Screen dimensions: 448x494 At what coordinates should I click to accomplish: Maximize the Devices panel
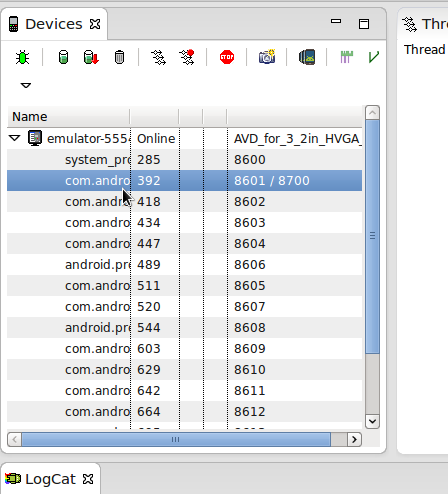tap(364, 24)
